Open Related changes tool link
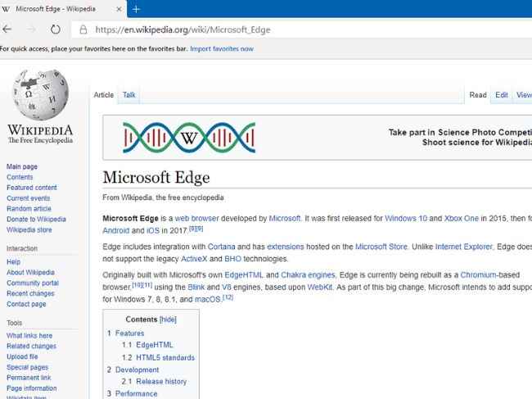 (x=32, y=346)
